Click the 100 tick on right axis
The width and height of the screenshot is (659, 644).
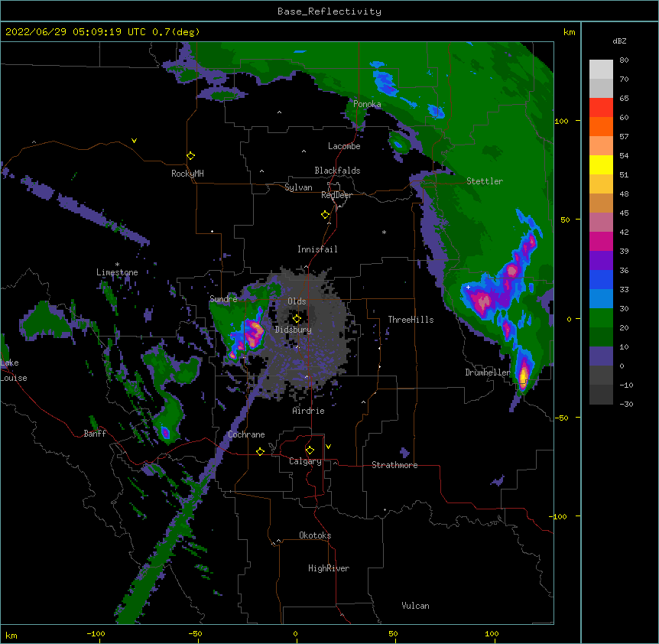561,121
